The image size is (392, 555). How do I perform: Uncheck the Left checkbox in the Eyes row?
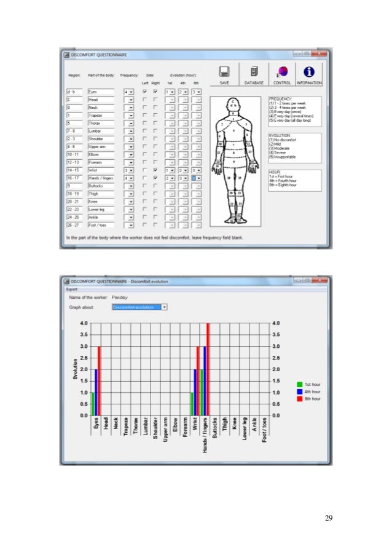(x=145, y=92)
